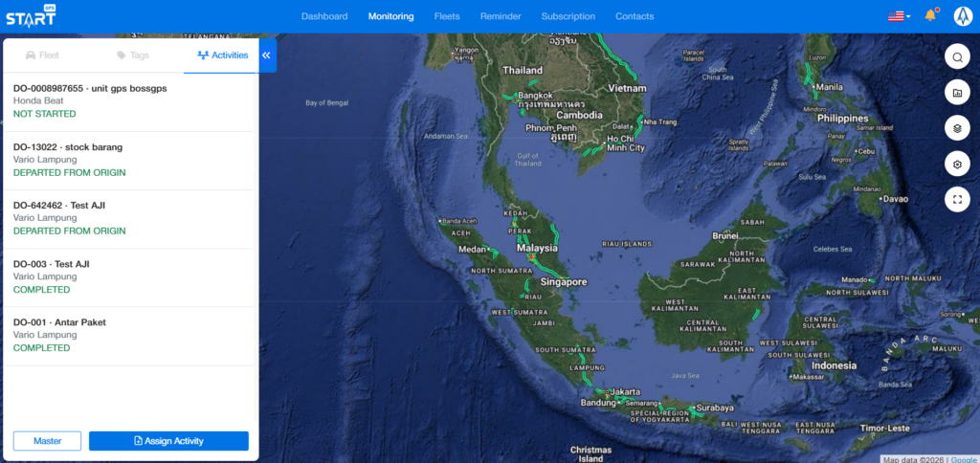
Task: Open map settings gear button
Action: pos(956,164)
